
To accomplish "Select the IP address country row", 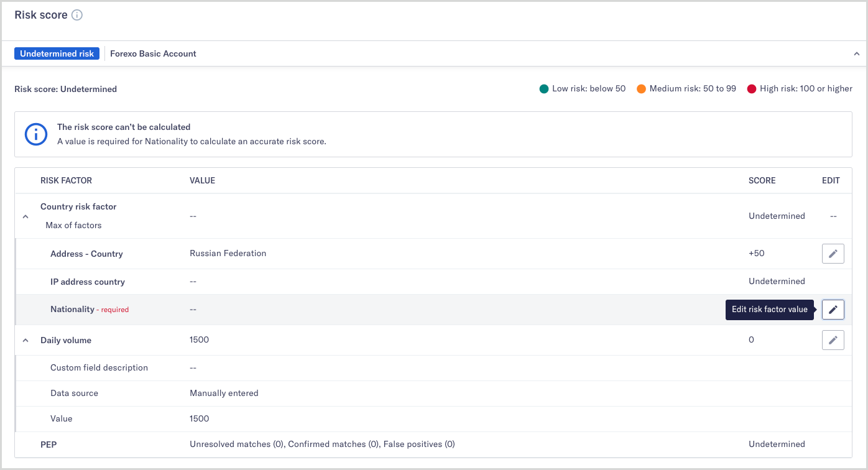I will tap(87, 281).
